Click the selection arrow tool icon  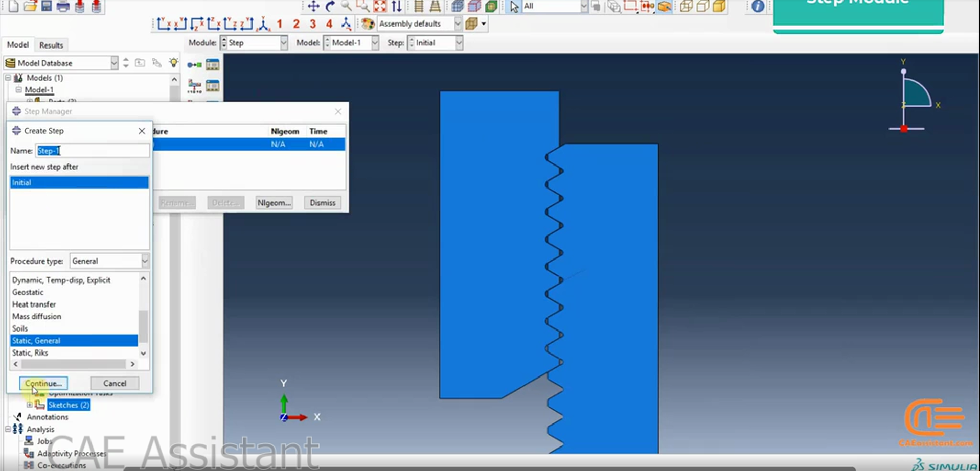coord(514,6)
